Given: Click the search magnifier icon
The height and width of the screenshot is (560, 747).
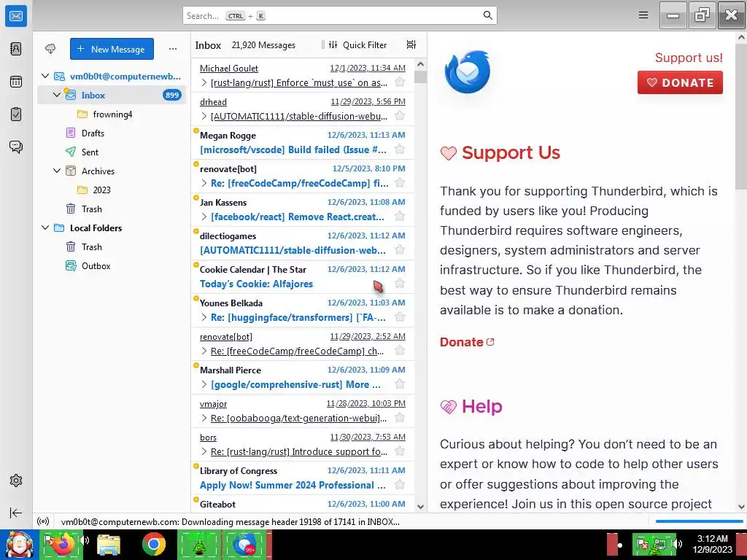Looking at the screenshot, I should pyautogui.click(x=487, y=15).
